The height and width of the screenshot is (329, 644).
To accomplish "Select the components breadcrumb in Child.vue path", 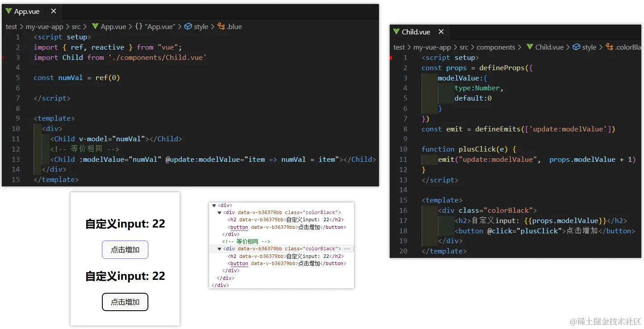I will (x=496, y=47).
